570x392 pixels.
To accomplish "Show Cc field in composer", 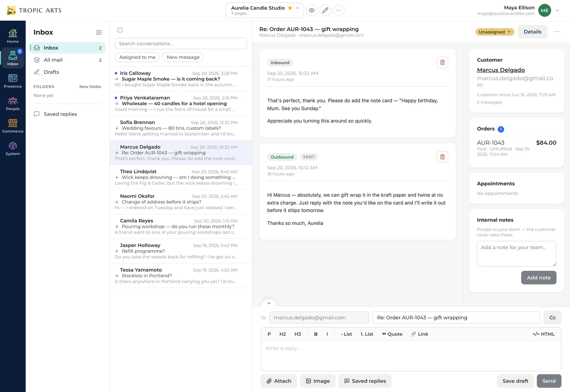I will pos(553,318).
